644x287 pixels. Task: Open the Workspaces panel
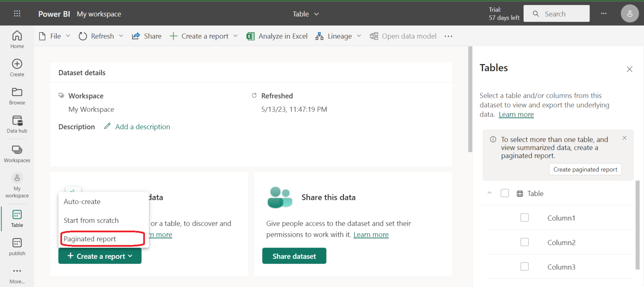tap(17, 154)
